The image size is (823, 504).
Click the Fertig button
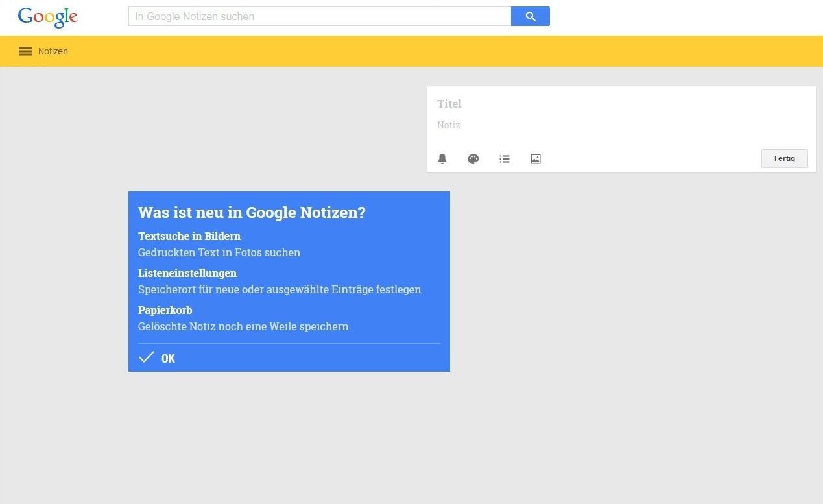point(785,158)
